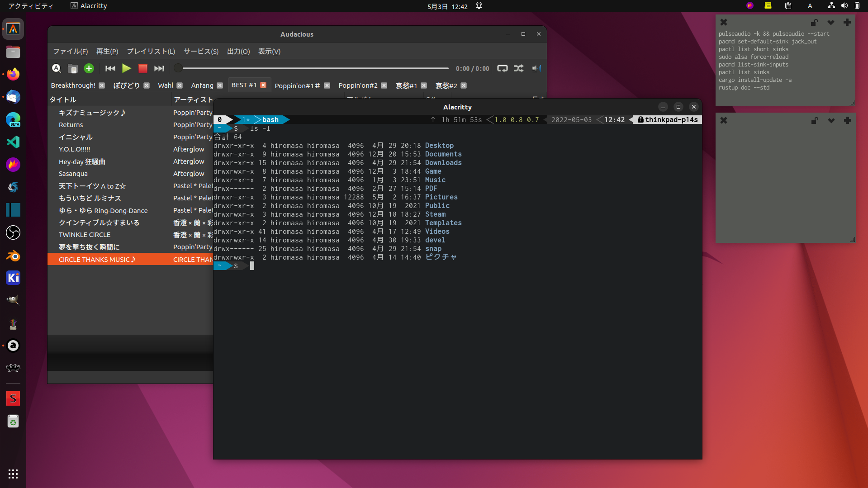868x488 pixels.
Task: Open the music search tool in Audacious
Action: tap(56, 68)
